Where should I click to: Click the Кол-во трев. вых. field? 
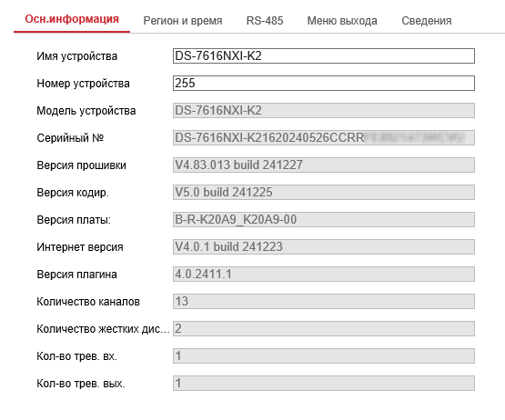[324, 384]
